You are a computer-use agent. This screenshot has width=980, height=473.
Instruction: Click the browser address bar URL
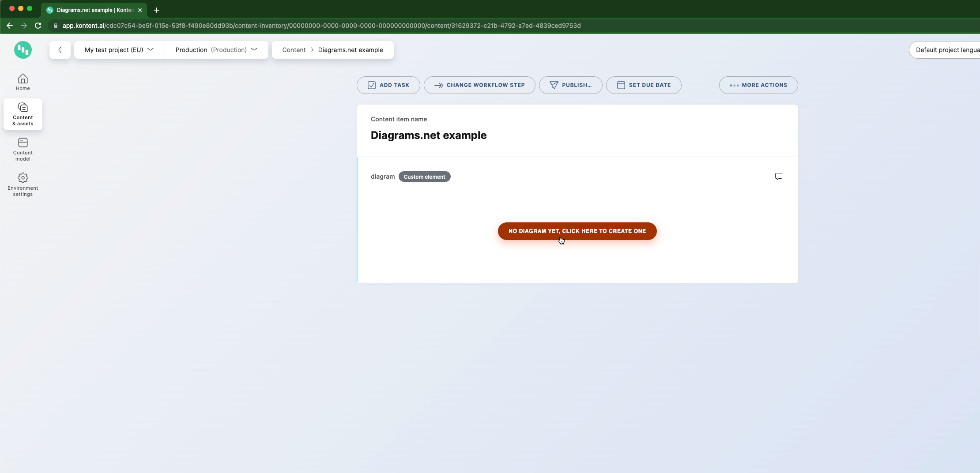point(321,26)
